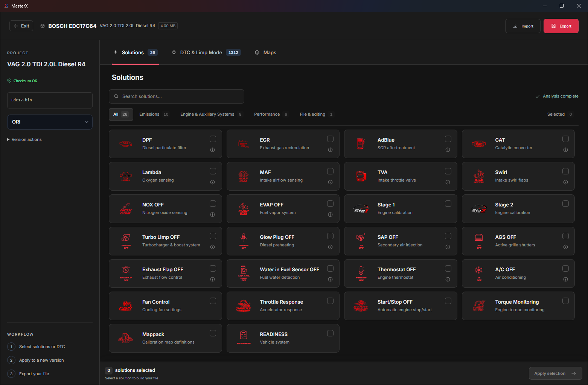This screenshot has height=385, width=588.
Task: Click the Mappack icon
Action: point(126,338)
